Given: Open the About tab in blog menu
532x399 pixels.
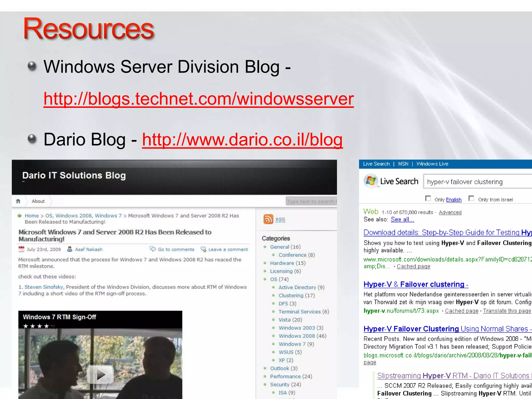Looking at the screenshot, I should point(38,201).
